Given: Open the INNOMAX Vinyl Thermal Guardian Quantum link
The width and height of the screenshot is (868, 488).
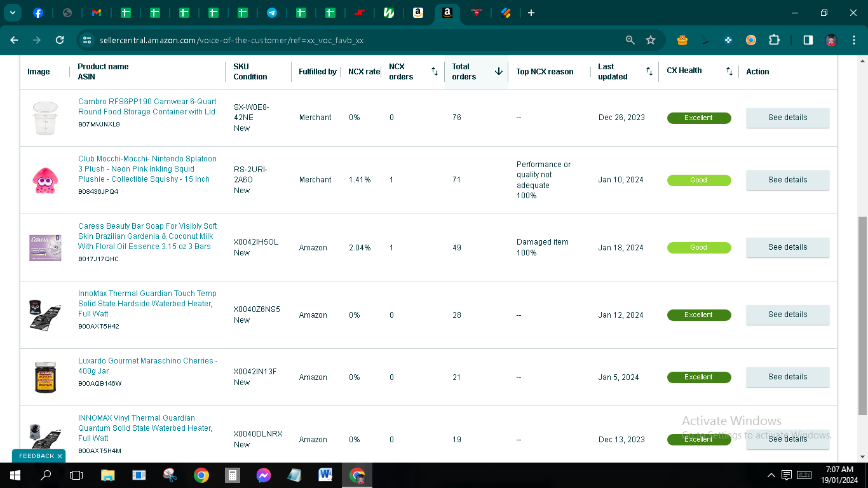Looking at the screenshot, I should pyautogui.click(x=145, y=428).
